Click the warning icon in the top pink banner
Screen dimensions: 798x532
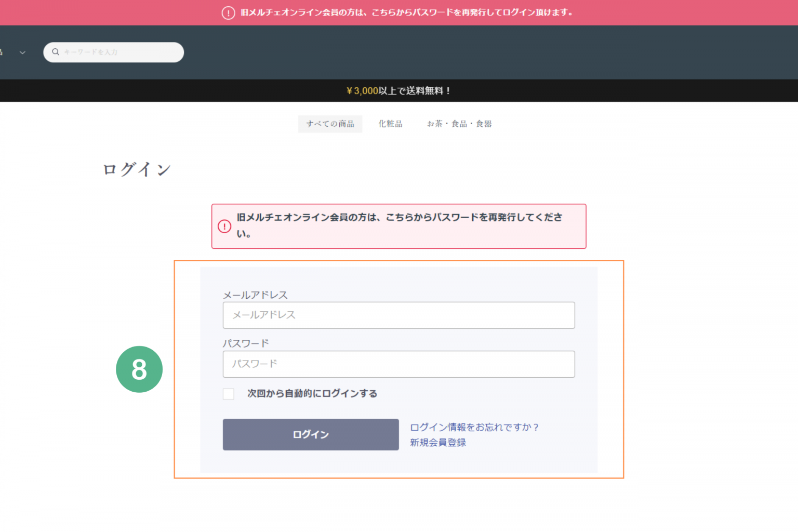(228, 13)
